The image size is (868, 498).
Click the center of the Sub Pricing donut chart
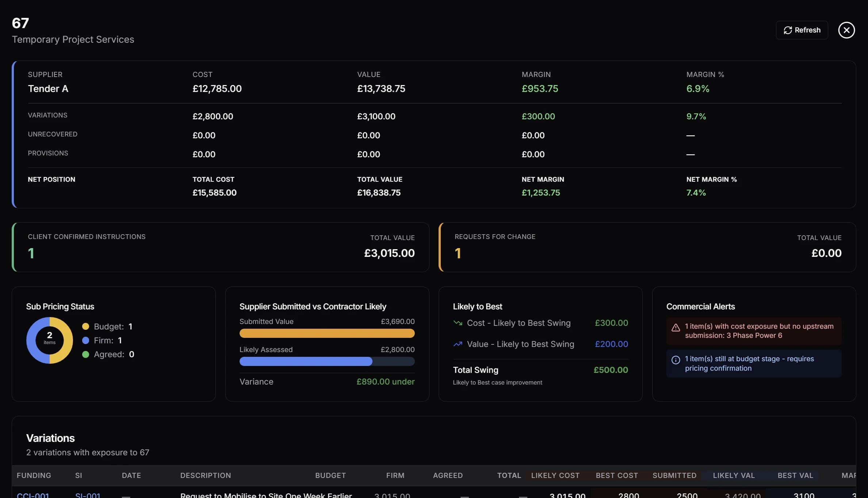pos(49,340)
